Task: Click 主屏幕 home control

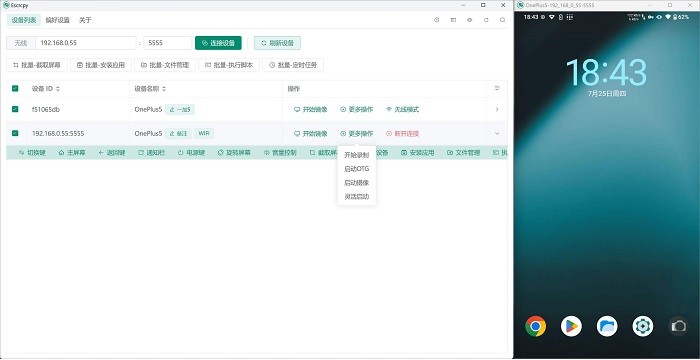Action: pyautogui.click(x=72, y=153)
